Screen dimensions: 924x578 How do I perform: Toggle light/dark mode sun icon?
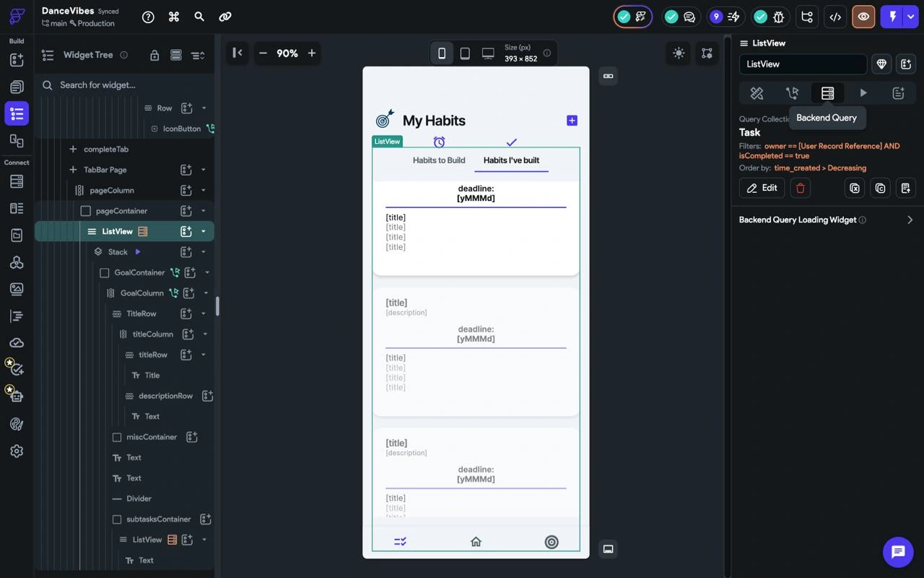point(679,53)
